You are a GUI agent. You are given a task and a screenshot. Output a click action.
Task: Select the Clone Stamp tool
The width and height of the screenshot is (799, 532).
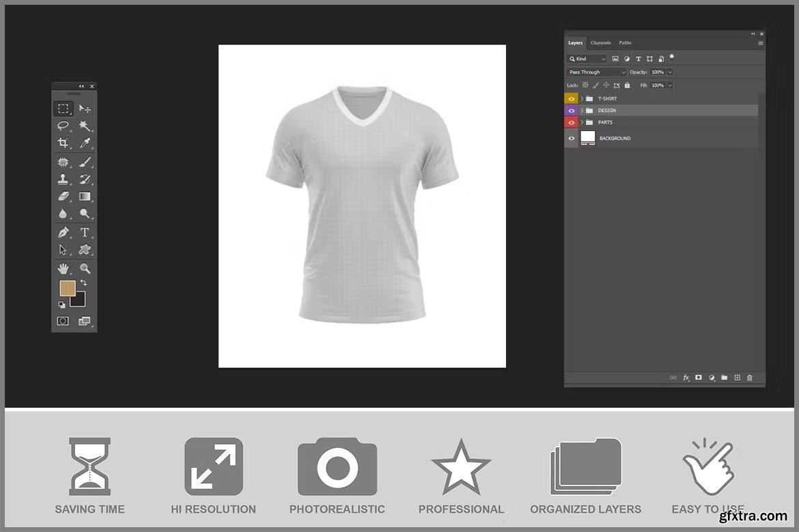point(63,180)
